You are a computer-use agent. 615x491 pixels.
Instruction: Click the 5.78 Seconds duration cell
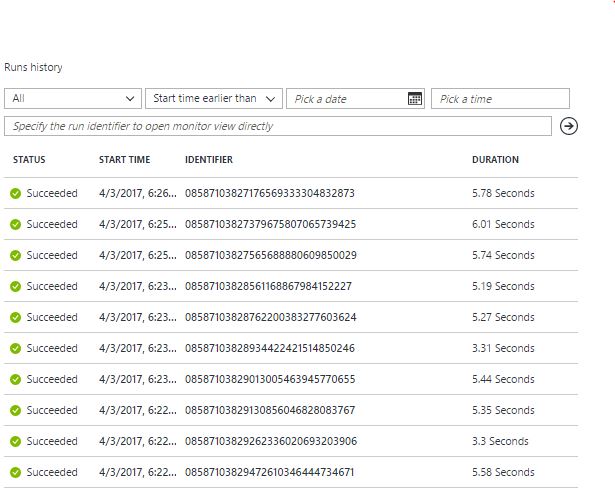click(503, 193)
